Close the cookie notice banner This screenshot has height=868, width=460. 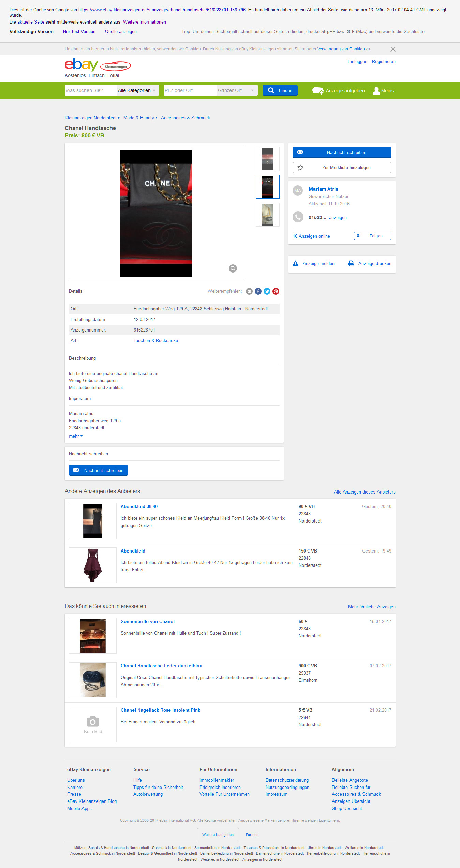coord(393,49)
